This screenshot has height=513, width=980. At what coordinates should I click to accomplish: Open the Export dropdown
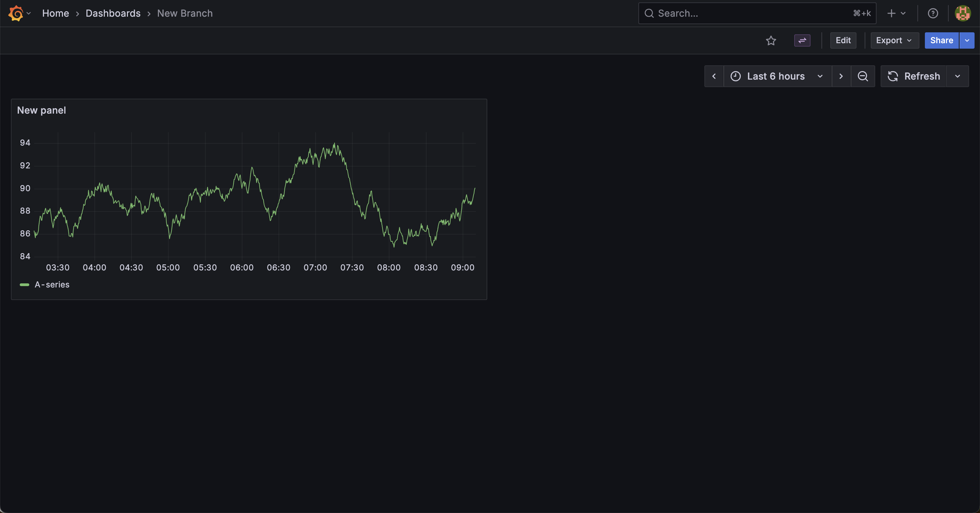(x=894, y=40)
